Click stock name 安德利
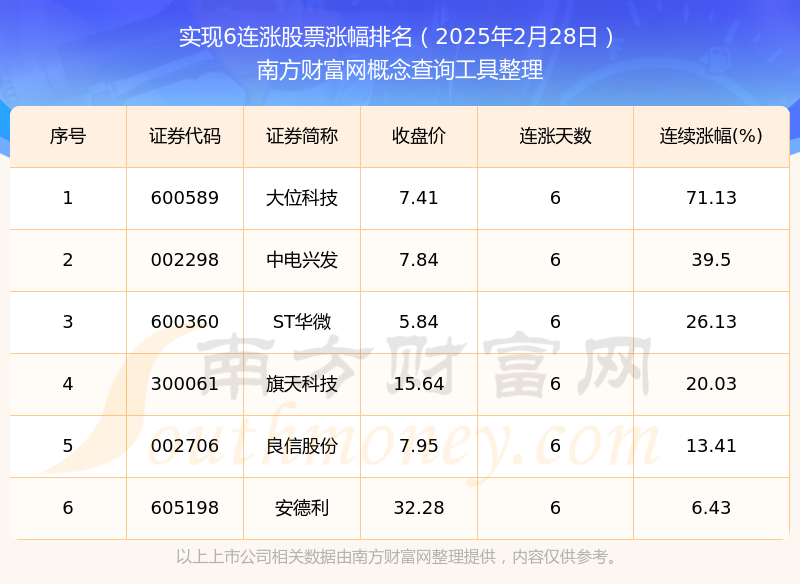The height and width of the screenshot is (584, 800). pos(302,508)
